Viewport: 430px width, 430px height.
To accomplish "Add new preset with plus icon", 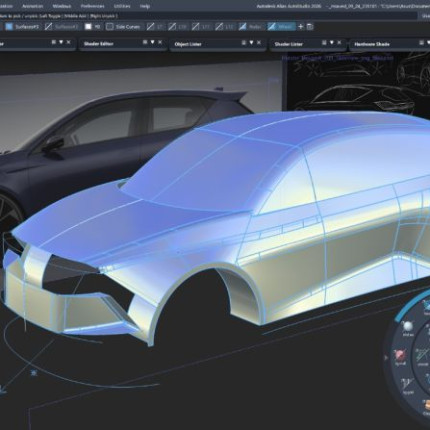I will point(301,27).
